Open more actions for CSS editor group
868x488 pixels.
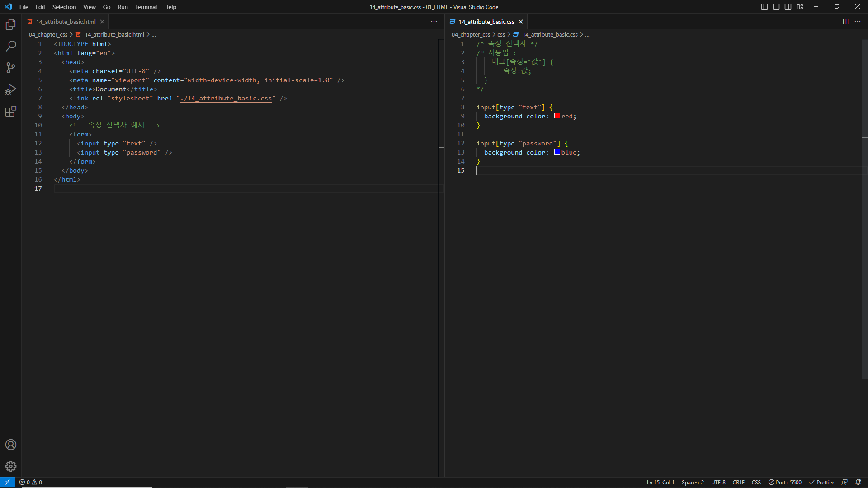(858, 22)
